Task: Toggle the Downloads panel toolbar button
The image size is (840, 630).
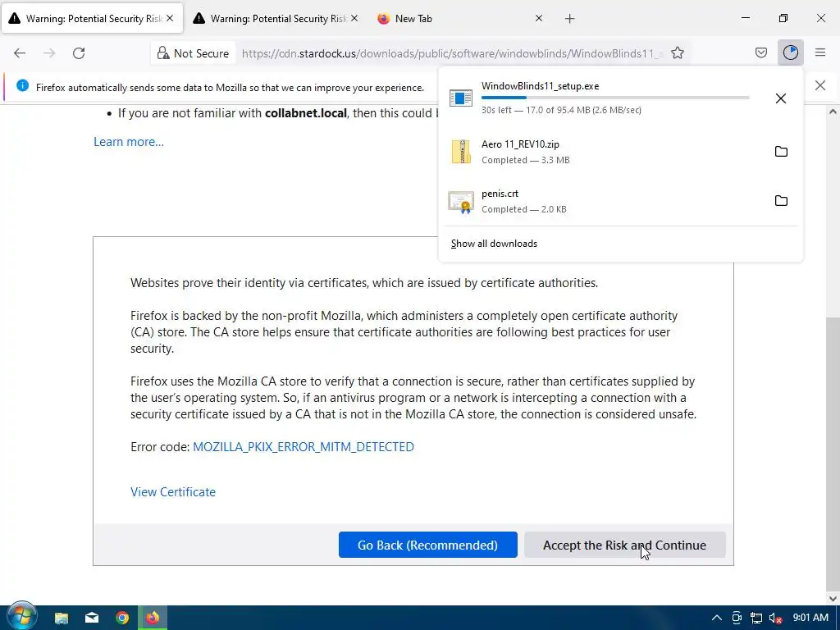Action: (x=790, y=52)
